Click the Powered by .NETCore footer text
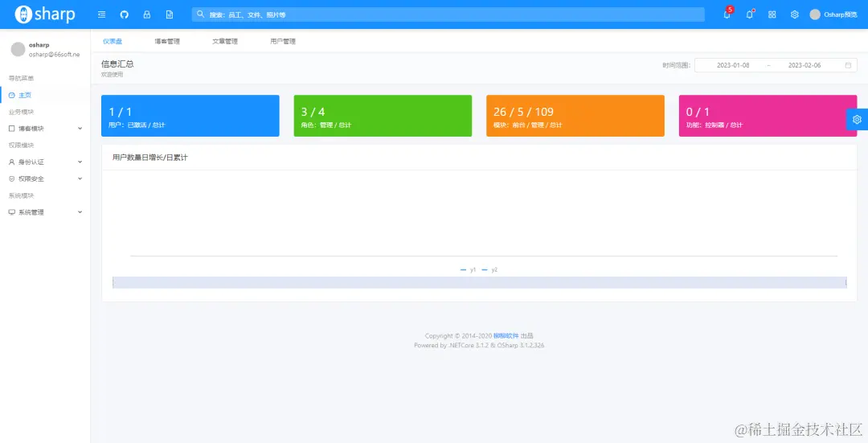 point(479,346)
